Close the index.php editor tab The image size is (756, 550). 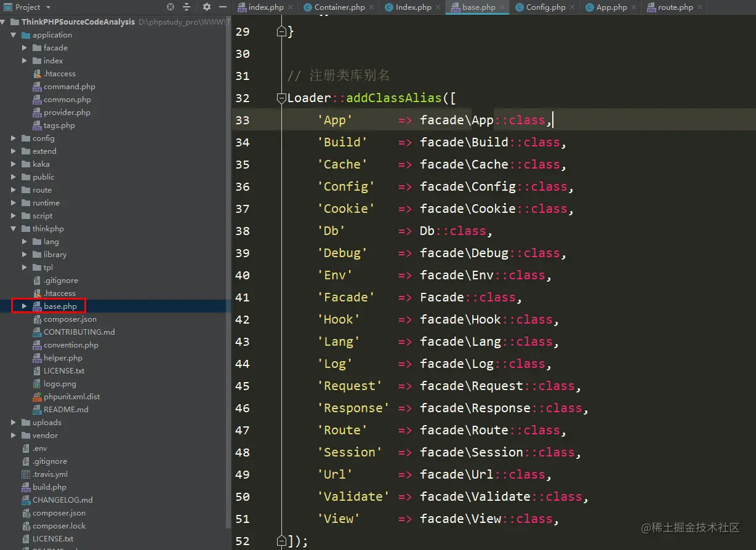tap(290, 7)
